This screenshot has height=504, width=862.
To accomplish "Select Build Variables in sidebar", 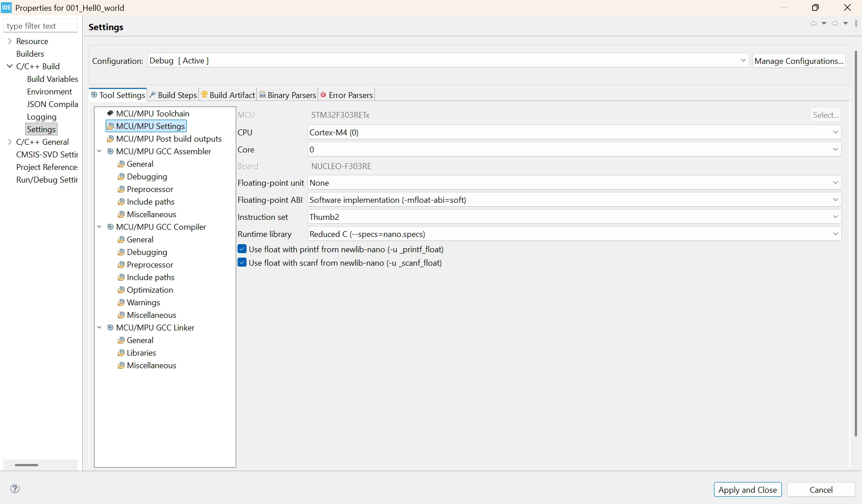I will point(52,79).
